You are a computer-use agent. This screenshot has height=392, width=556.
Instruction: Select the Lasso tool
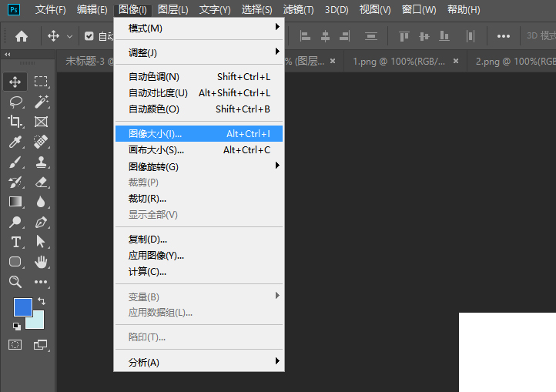tap(15, 102)
